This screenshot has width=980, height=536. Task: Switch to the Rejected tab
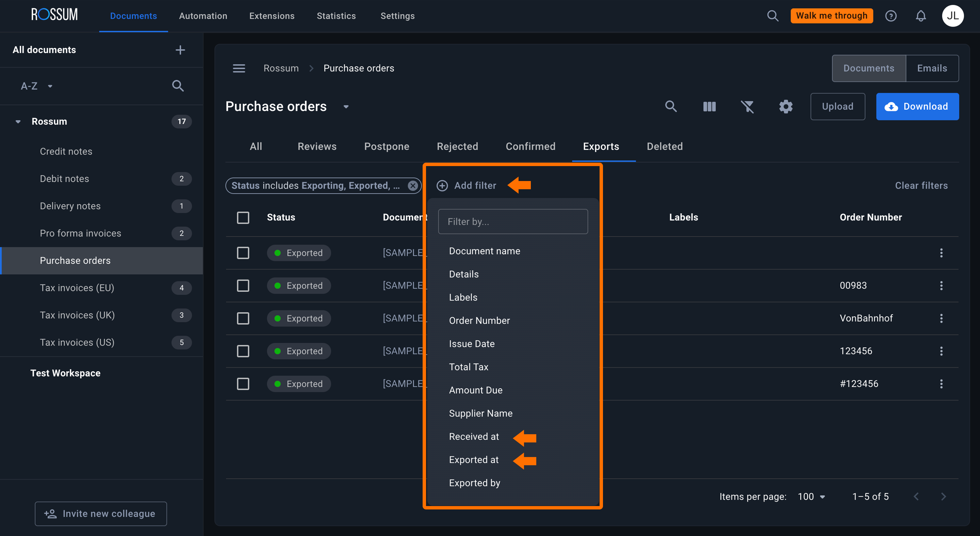click(457, 146)
